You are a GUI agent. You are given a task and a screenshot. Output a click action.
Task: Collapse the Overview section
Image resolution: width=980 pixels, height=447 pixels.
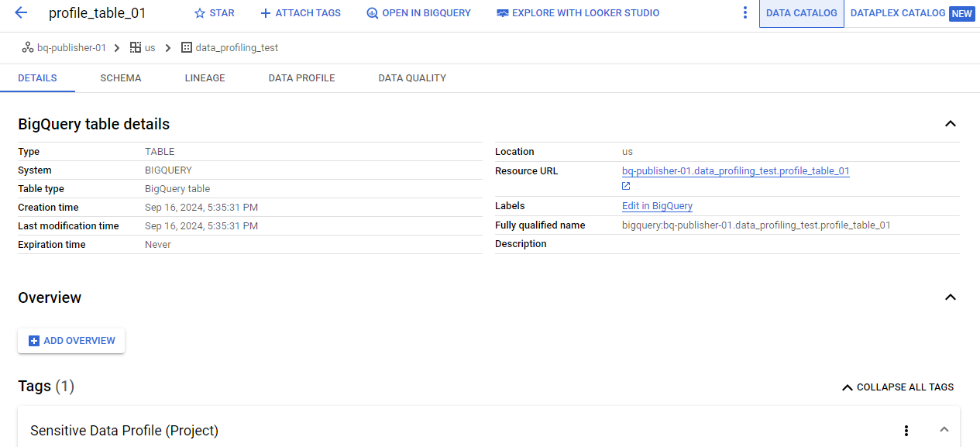(951, 297)
